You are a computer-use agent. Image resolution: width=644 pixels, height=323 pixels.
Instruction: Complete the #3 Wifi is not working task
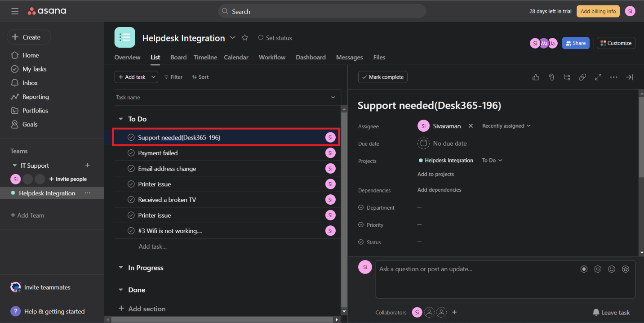tap(131, 231)
